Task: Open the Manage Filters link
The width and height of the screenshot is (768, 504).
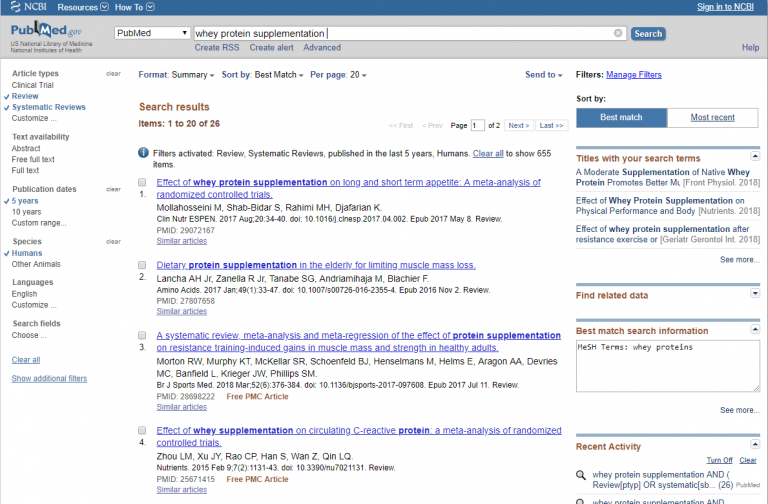Action: click(633, 75)
